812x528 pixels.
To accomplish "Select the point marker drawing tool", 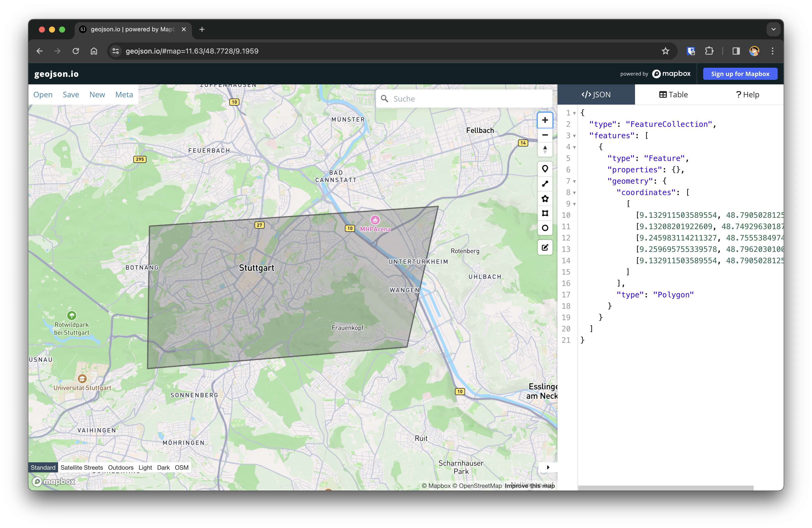I will (545, 169).
